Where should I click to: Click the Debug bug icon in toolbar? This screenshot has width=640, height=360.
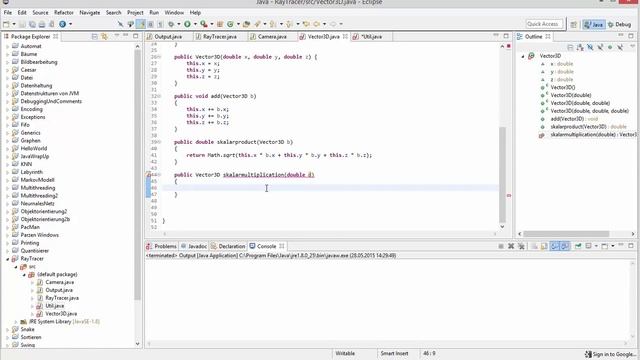click(171, 24)
